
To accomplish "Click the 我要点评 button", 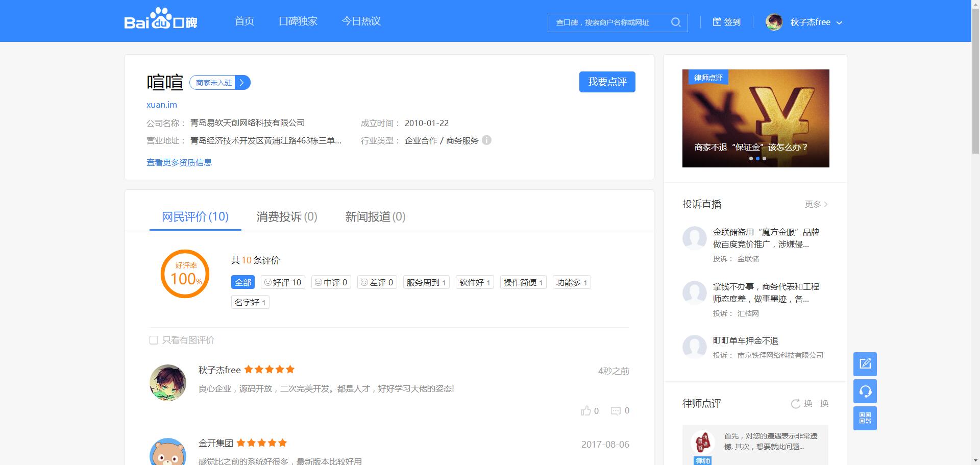I will tap(607, 82).
